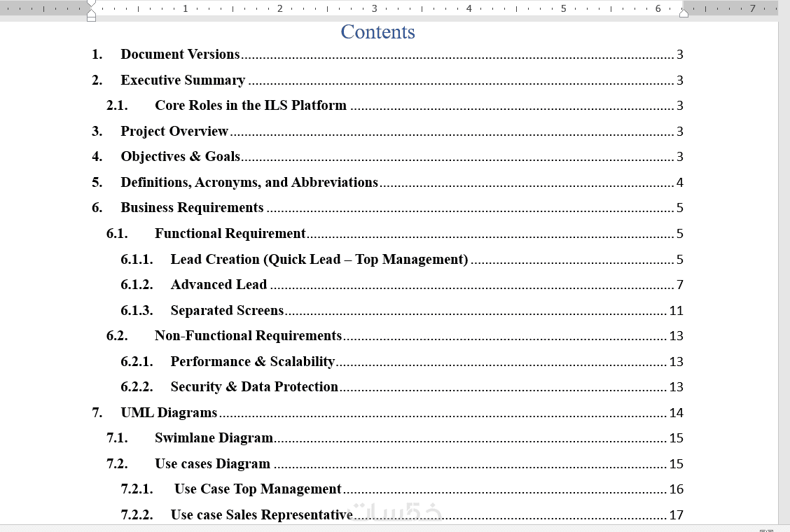The image size is (790, 532).
Task: Go to UML Diagrams entry
Action: click(x=387, y=412)
